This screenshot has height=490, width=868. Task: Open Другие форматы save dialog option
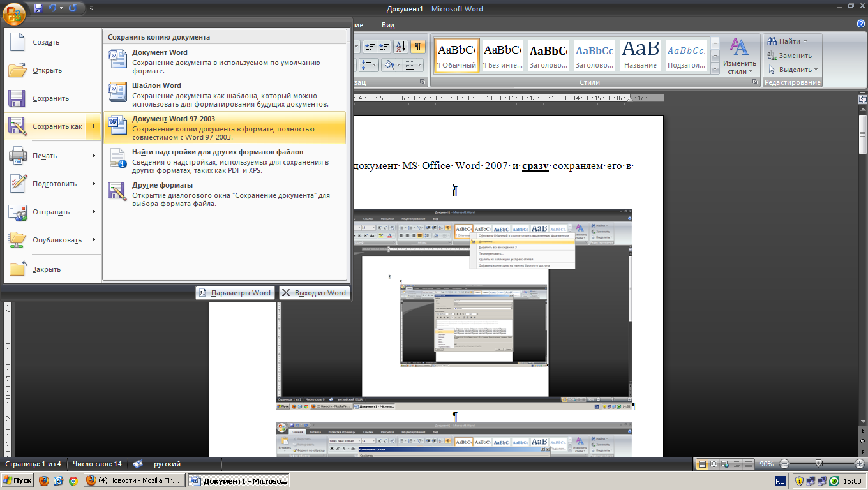[x=225, y=194]
